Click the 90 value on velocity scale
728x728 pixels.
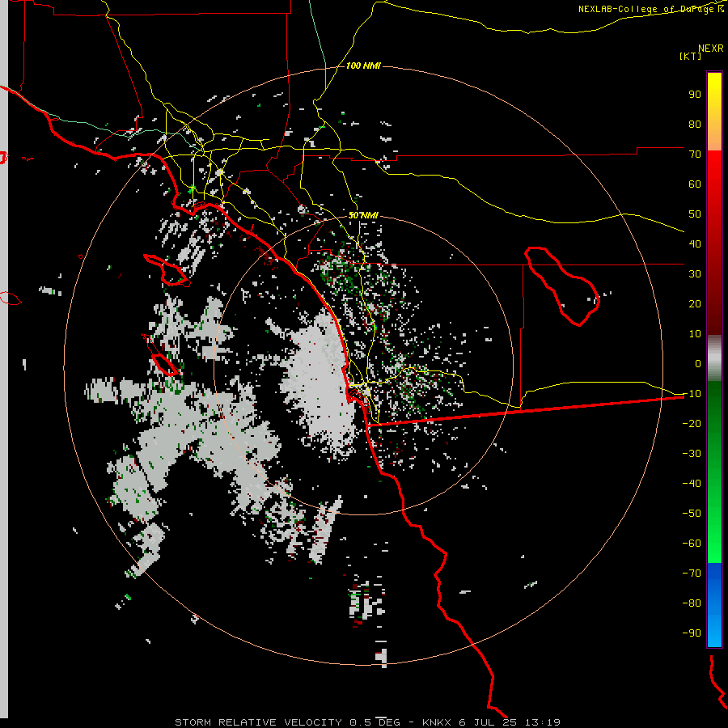[x=695, y=95]
